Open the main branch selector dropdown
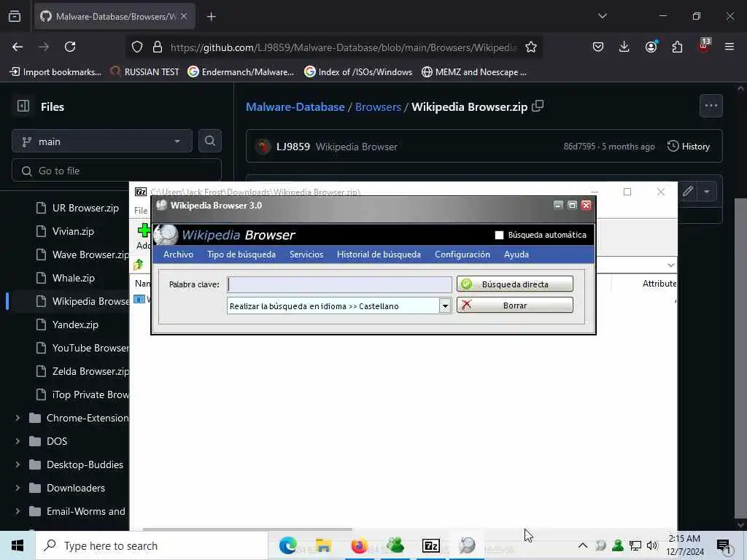The height and width of the screenshot is (560, 747). pos(102,141)
